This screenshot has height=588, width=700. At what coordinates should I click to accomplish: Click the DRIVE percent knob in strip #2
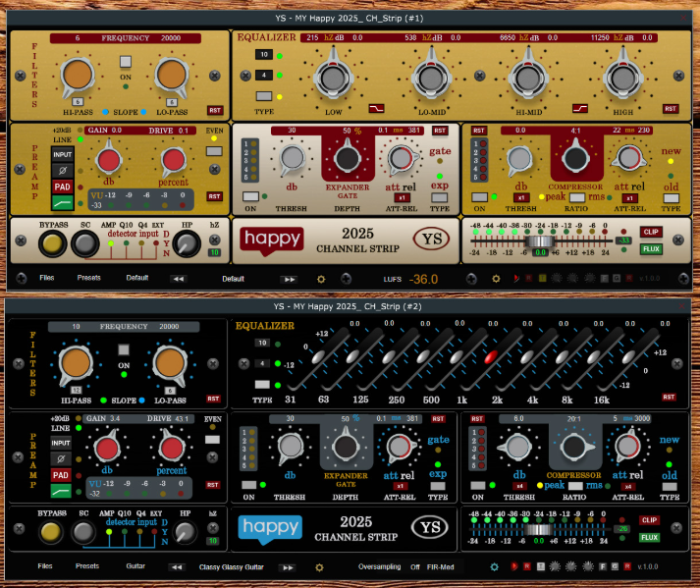(172, 449)
